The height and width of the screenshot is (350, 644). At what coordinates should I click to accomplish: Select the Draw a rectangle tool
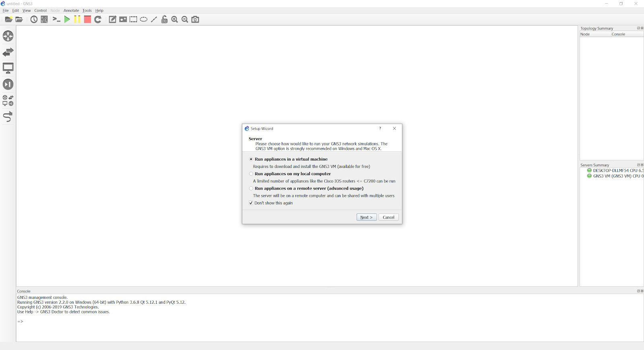[x=133, y=19]
